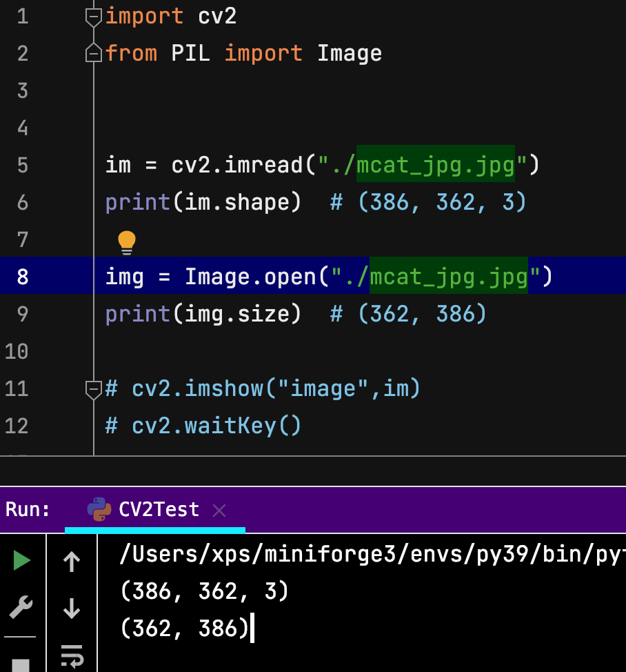Click the wrench icon in Run panel

click(x=21, y=607)
